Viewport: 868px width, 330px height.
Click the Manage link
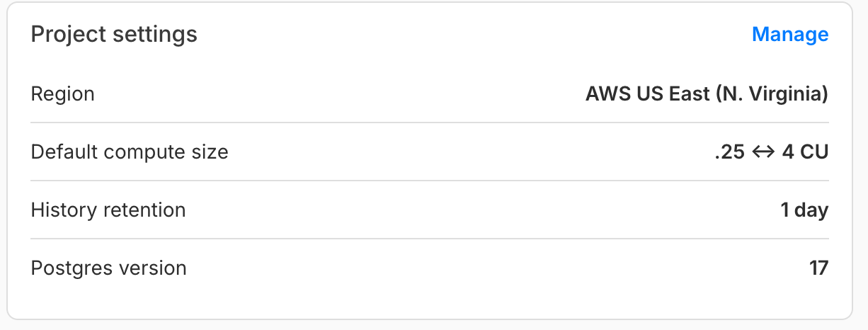789,35
